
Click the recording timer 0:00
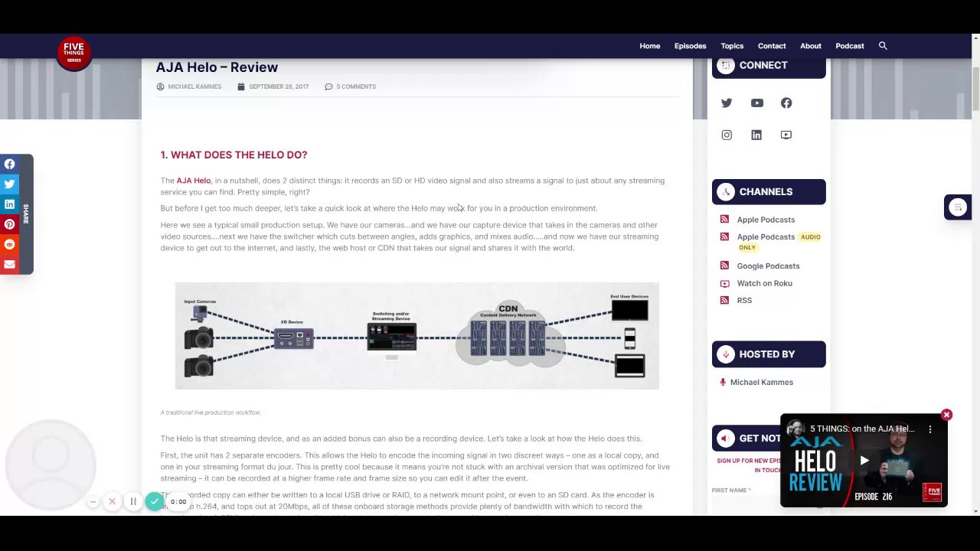click(178, 502)
